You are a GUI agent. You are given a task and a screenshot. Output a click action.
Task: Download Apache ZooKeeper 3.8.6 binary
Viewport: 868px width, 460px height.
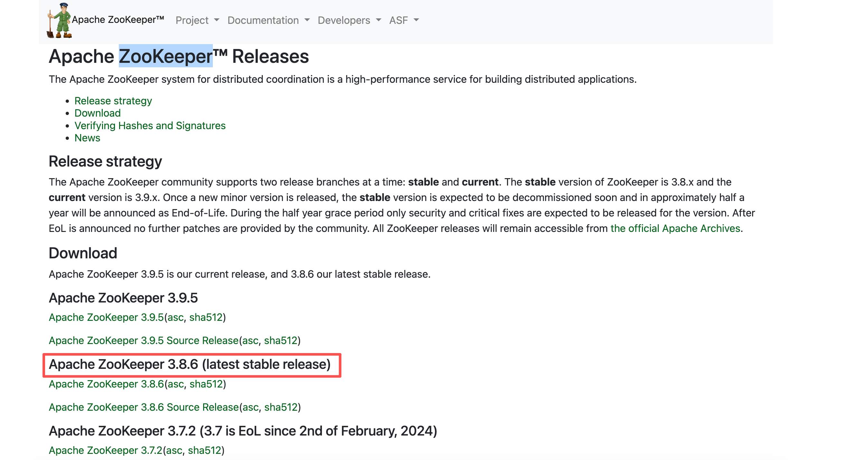[x=106, y=384]
